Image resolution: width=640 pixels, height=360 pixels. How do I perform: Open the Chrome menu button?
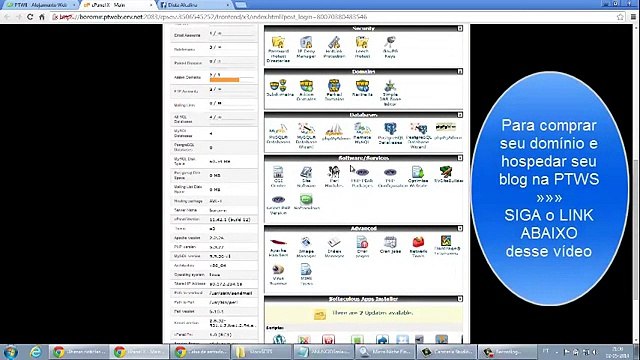pos(633,17)
